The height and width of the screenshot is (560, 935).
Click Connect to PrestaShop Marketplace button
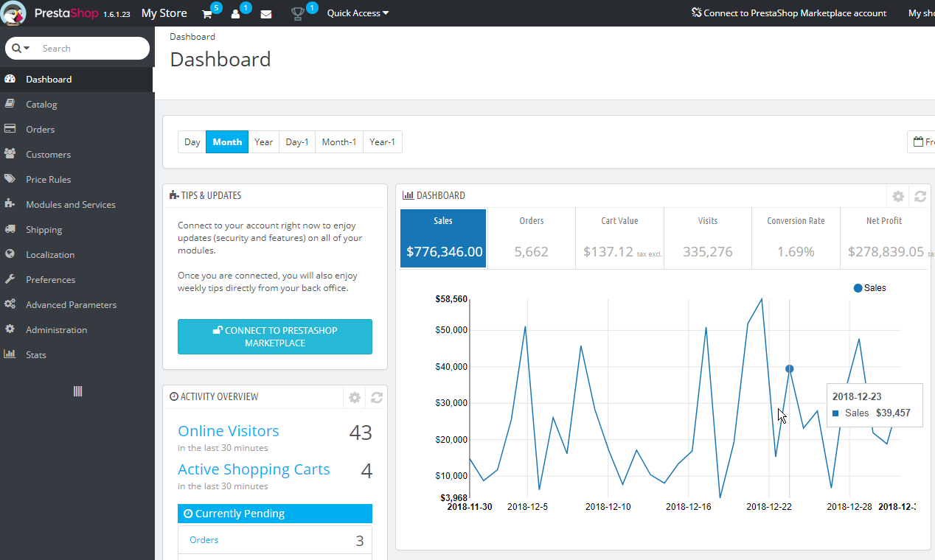point(275,337)
